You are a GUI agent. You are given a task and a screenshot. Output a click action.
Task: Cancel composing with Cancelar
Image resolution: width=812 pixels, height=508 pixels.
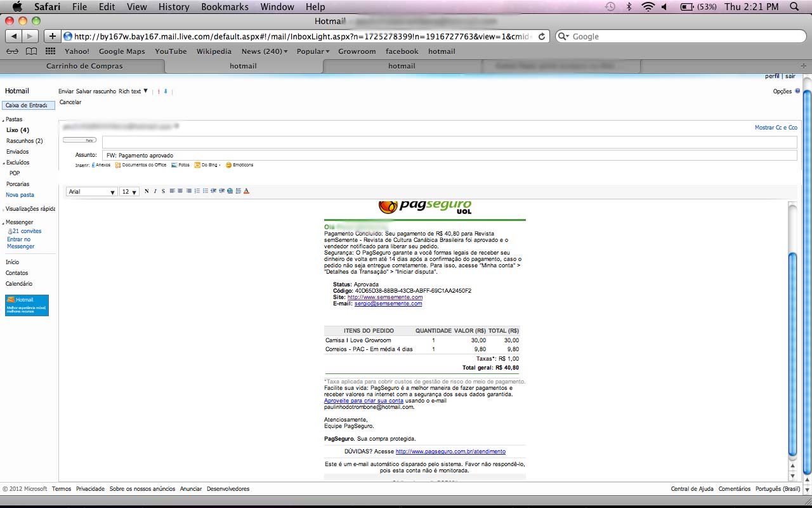pyautogui.click(x=70, y=102)
